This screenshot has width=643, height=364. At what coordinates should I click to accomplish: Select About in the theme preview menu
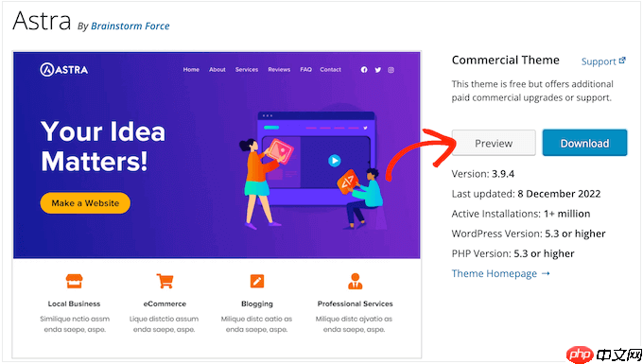coord(217,70)
